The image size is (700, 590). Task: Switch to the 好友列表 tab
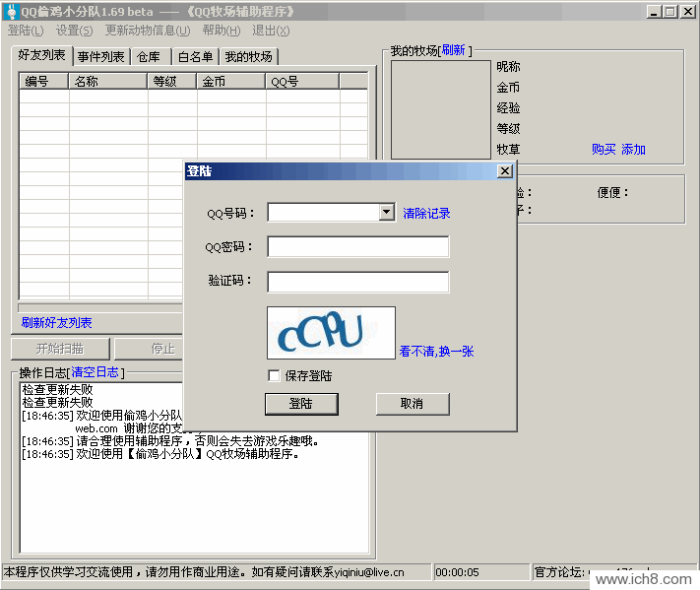click(x=41, y=55)
